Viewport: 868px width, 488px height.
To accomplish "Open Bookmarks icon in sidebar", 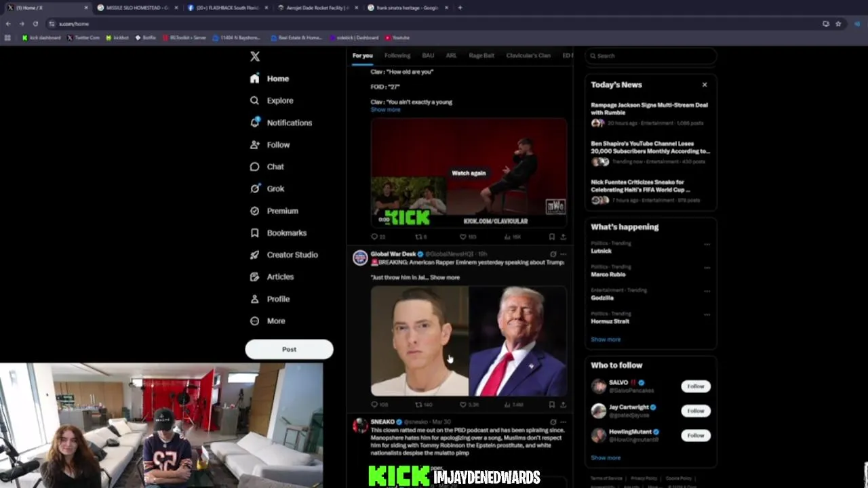I will pos(254,232).
